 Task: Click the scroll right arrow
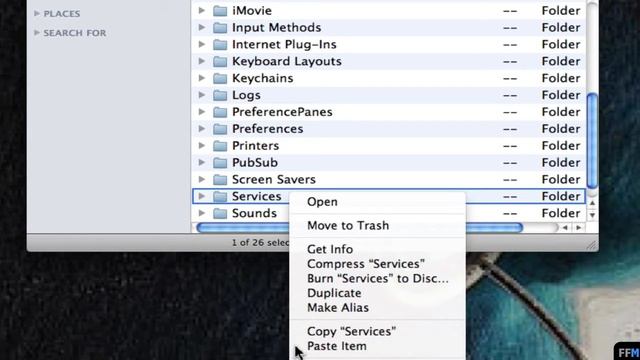click(579, 228)
